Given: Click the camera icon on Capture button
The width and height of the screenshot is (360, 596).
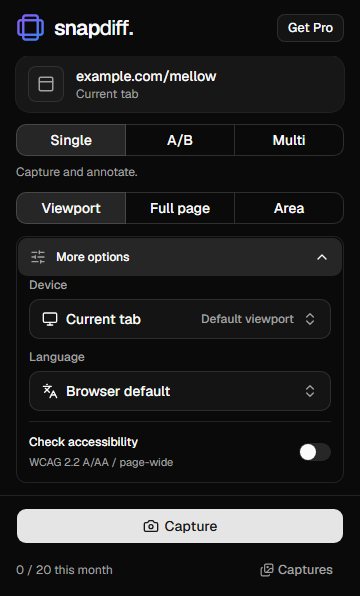Looking at the screenshot, I should [x=151, y=526].
